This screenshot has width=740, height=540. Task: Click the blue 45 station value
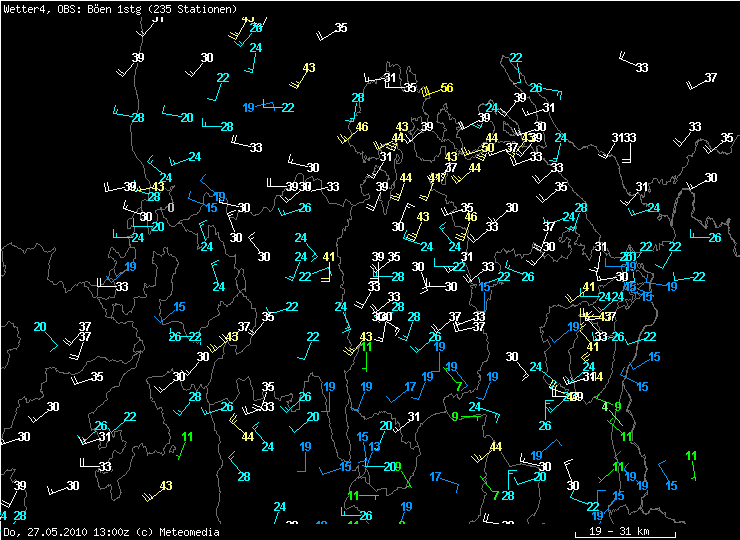pos(345,466)
